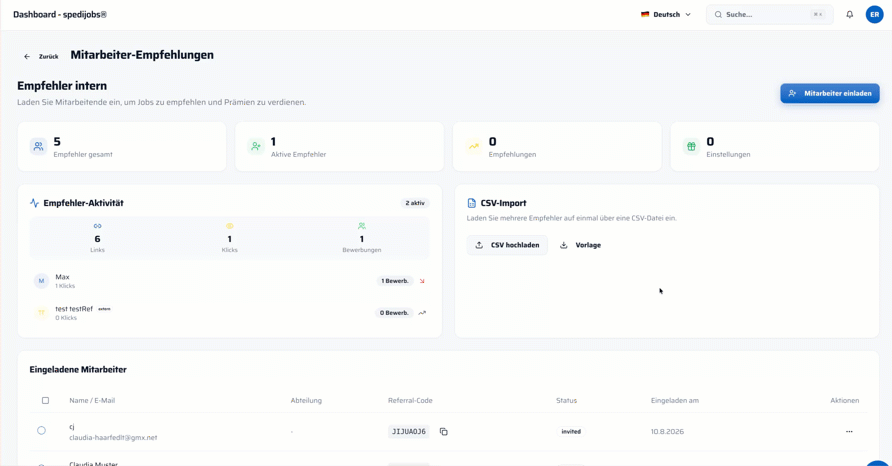Click the Abteilung column header
Screen dimensions: 892x466
[x=306, y=401]
